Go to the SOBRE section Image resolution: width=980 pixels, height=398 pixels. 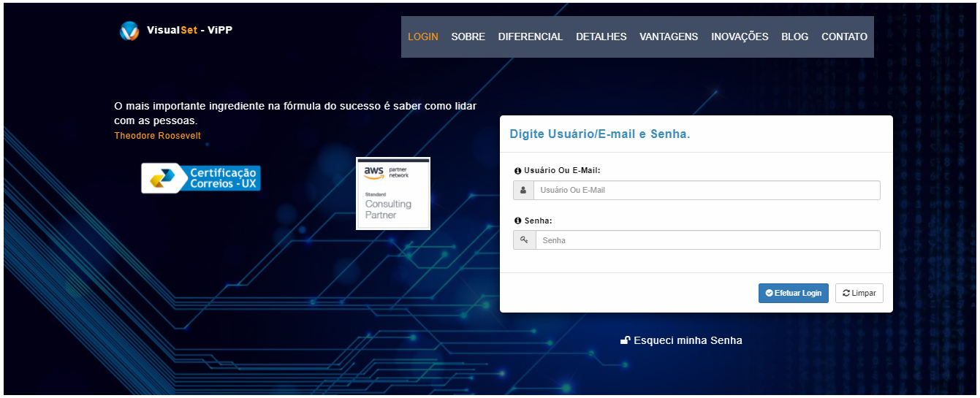[468, 37]
